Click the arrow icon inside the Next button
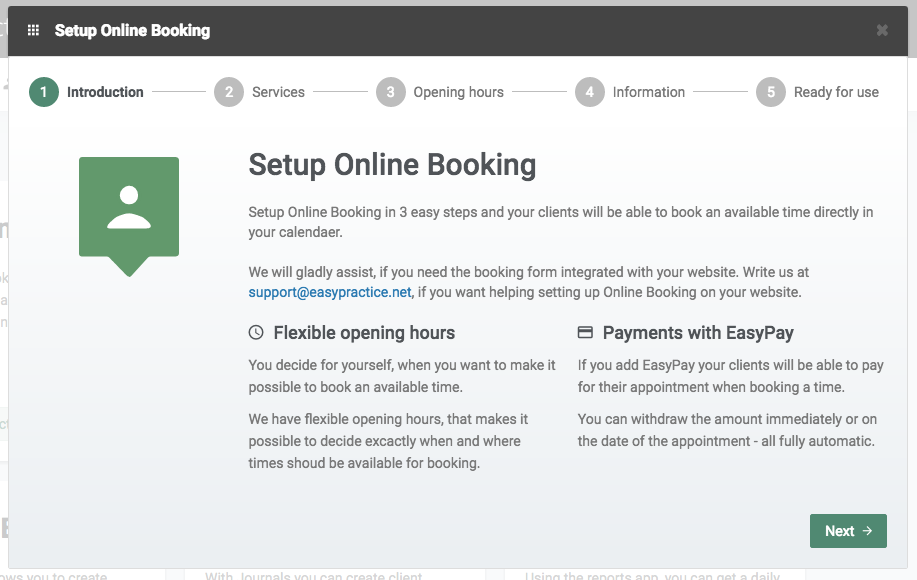Screen dimensions: 917x580 [x=867, y=531]
